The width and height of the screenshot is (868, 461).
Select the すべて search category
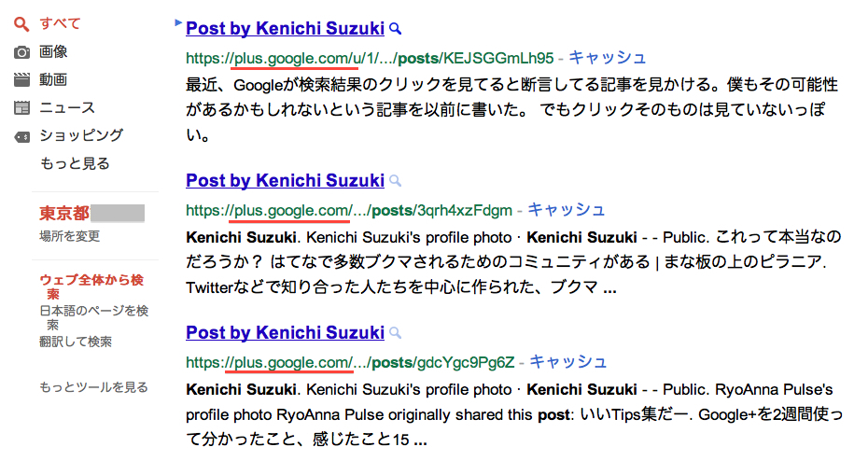point(60,23)
